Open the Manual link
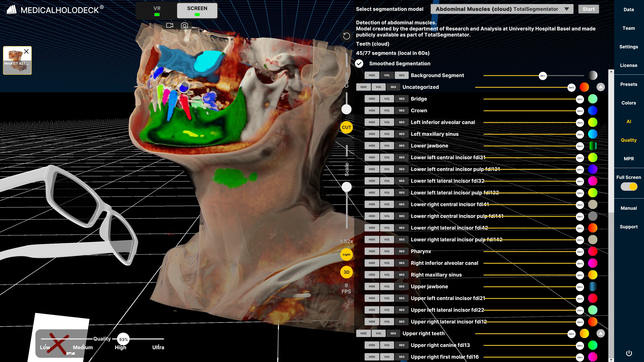 [629, 208]
